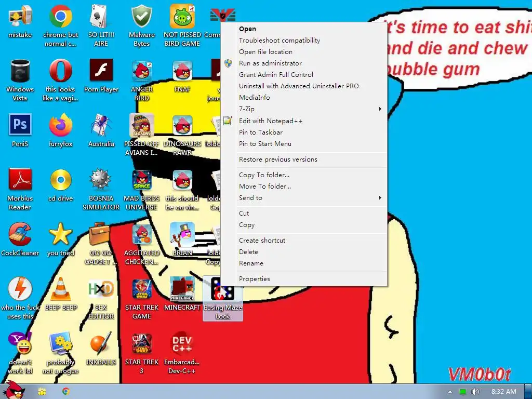Select the 'CockCleaner' CCleaner icon
Image resolution: width=532 pixels, height=399 pixels.
[x=20, y=240]
